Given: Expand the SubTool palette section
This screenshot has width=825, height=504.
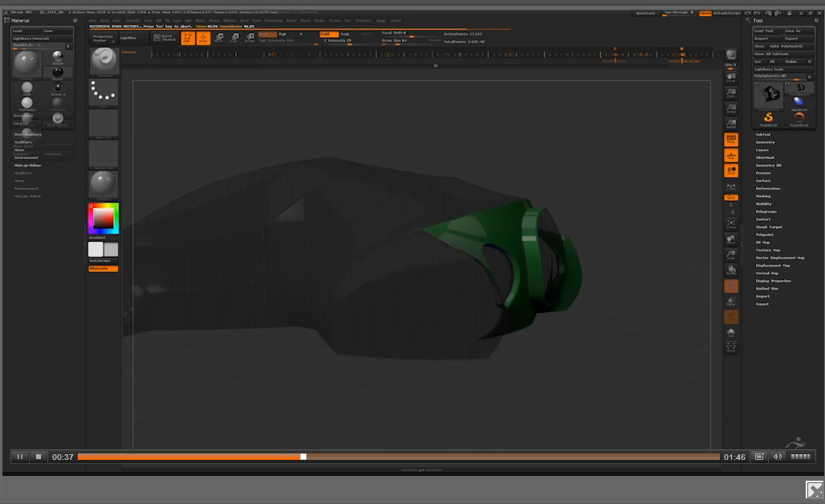Looking at the screenshot, I should tap(763, 135).
